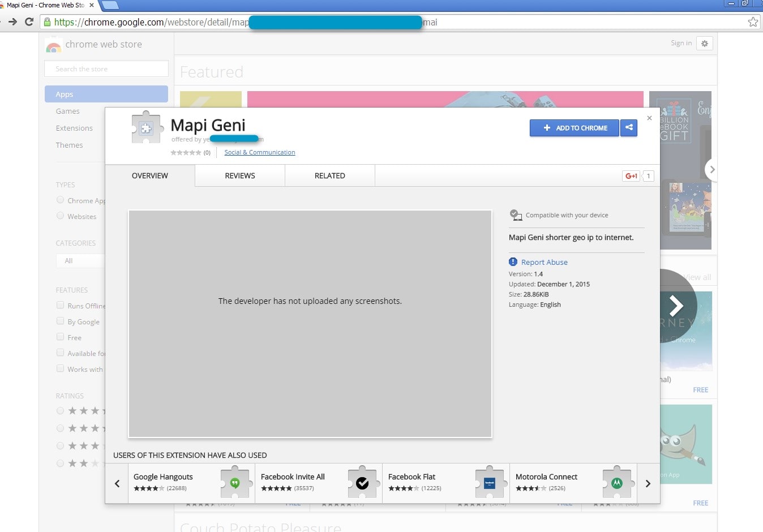Click the Mapi Geni star rating

coord(186,153)
